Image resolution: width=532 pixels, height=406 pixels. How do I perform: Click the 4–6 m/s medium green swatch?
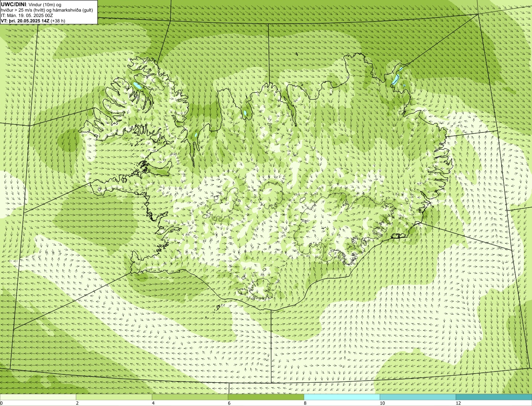[x=190, y=397]
